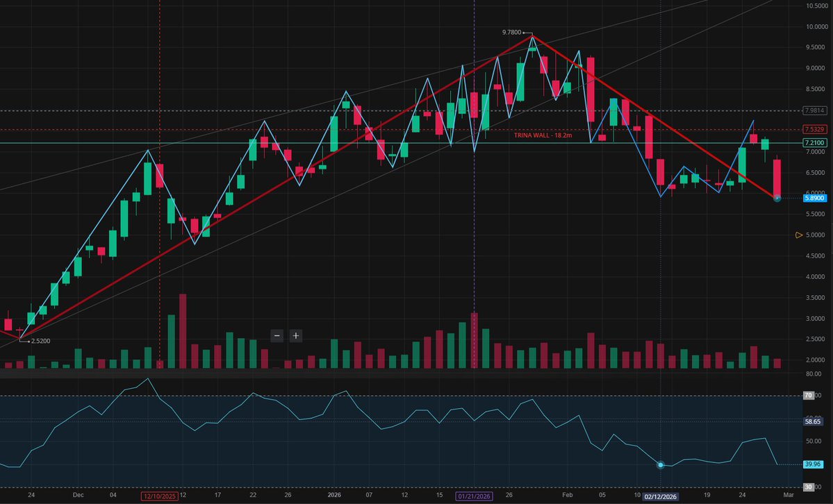
Task: Click the green 7.2100 price level tag
Action: (x=814, y=142)
